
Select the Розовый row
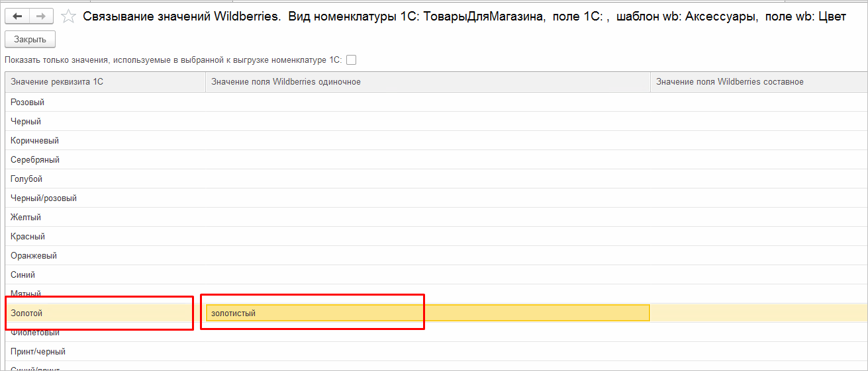437,103
